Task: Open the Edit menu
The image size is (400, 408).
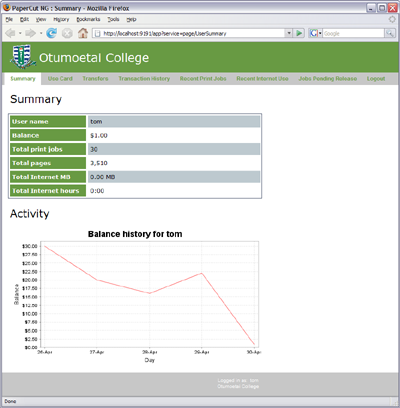Action: 24,19
